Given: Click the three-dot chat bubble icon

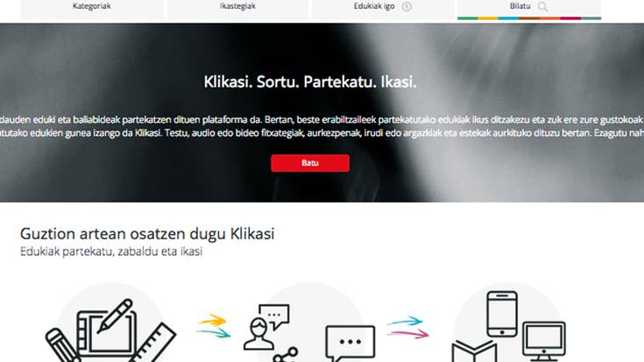Looking at the screenshot, I should click(x=350, y=343).
